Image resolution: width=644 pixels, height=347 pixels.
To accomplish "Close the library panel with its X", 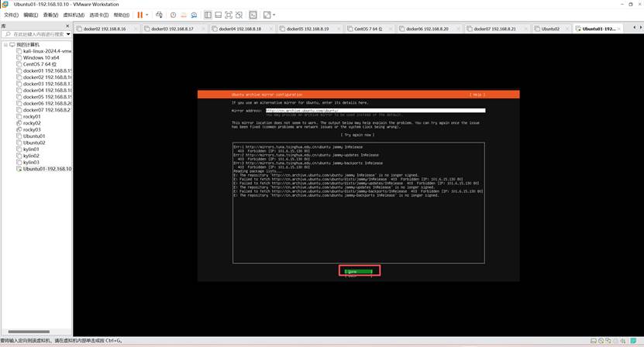I will click(x=67, y=26).
